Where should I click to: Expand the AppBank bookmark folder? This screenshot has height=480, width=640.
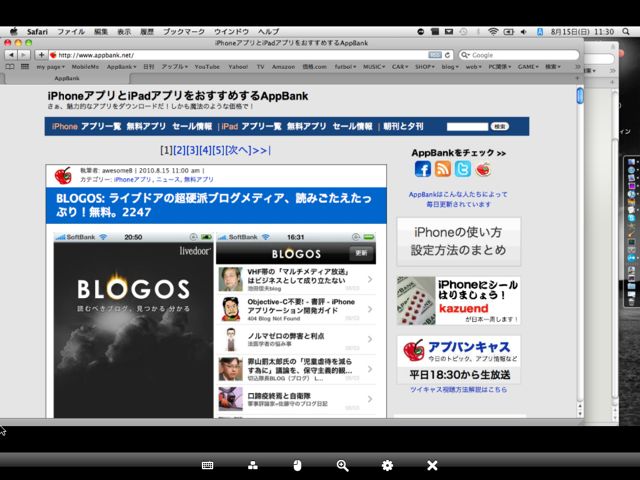121,67
